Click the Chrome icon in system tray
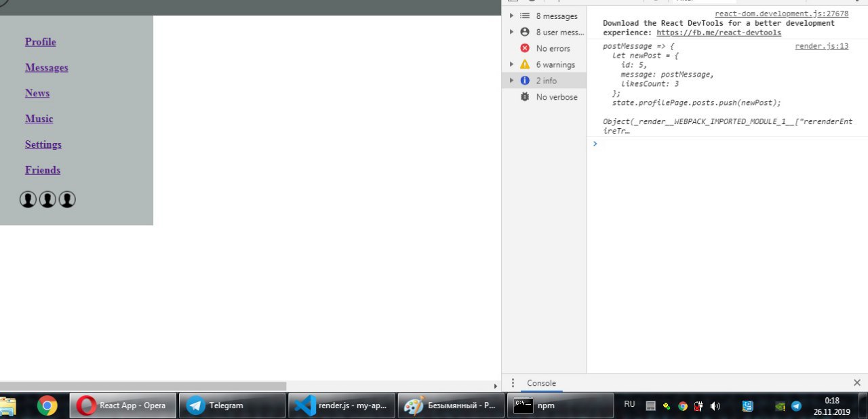The width and height of the screenshot is (868, 419). [683, 406]
